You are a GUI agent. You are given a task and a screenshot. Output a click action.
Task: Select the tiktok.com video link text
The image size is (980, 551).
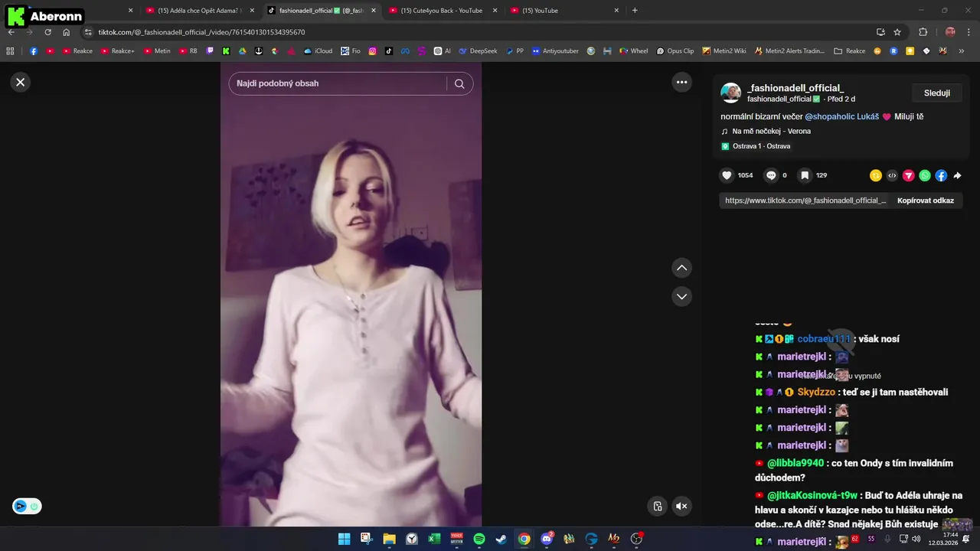pyautogui.click(x=805, y=201)
